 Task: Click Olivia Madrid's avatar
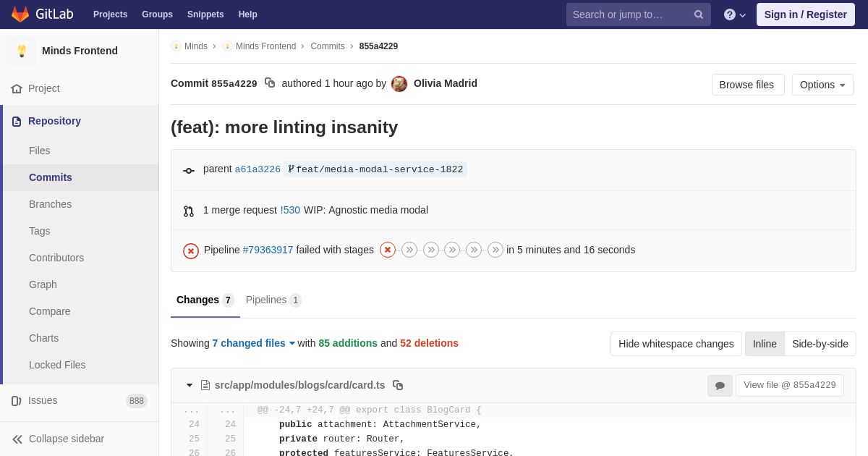click(399, 84)
